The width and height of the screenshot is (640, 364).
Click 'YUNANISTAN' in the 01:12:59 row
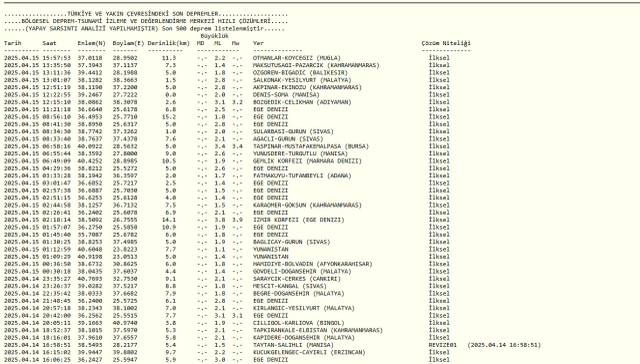(x=270, y=249)
